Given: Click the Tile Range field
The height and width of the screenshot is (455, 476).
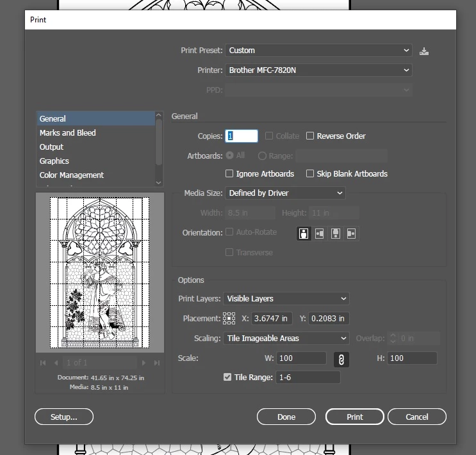Looking at the screenshot, I should [x=308, y=378].
